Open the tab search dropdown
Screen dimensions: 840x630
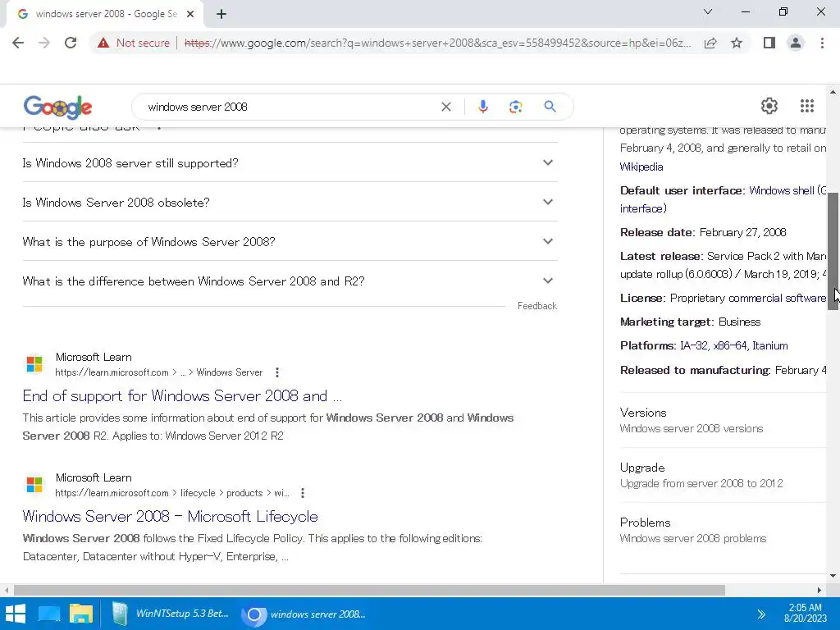coord(708,11)
